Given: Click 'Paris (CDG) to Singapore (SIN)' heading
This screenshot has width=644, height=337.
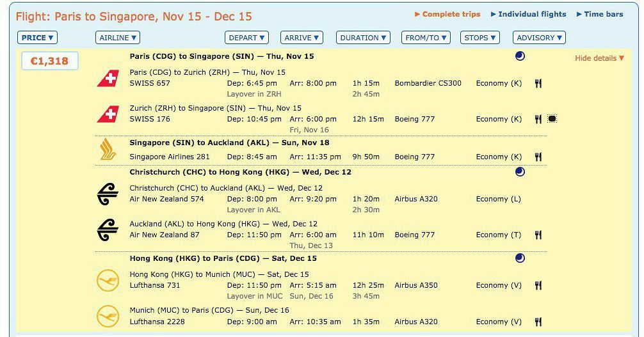Looking at the screenshot, I should tap(192, 57).
